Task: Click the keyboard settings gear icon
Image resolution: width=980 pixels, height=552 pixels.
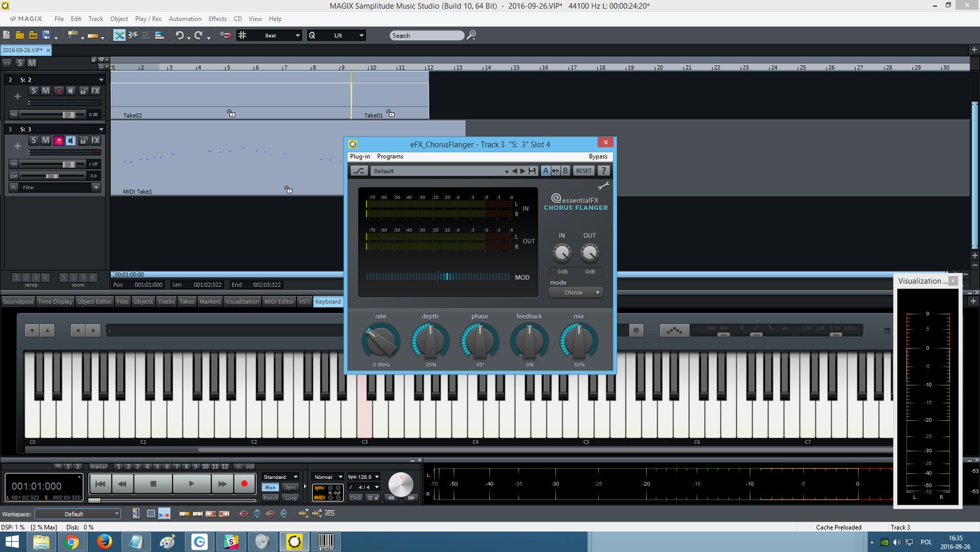Action: point(636,330)
